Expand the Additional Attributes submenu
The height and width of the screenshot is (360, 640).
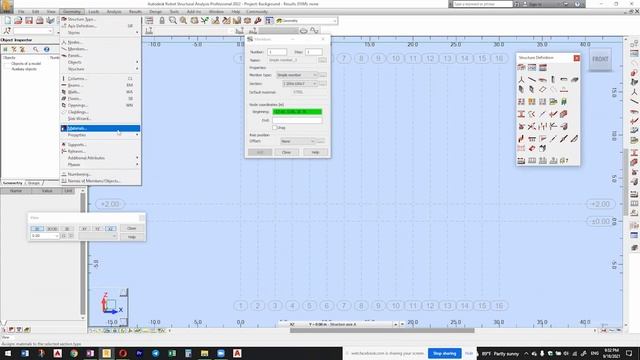[x=100, y=158]
